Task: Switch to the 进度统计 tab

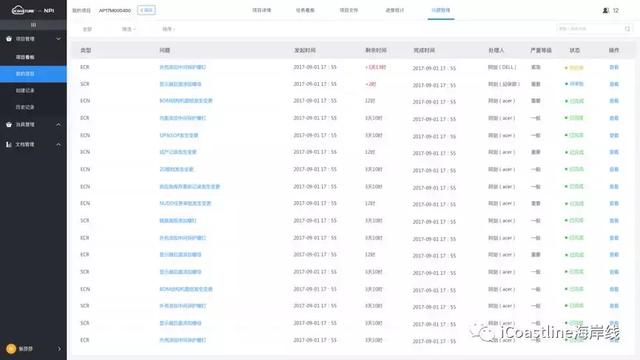Action: pyautogui.click(x=394, y=10)
